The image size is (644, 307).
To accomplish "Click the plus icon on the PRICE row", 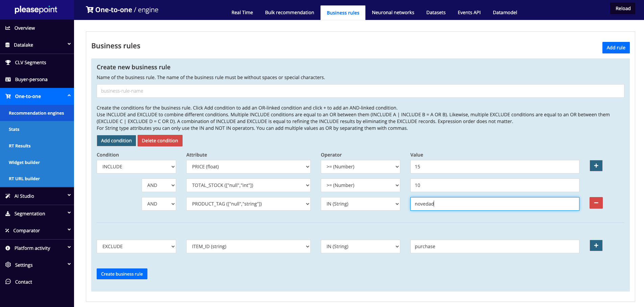I will pos(596,166).
